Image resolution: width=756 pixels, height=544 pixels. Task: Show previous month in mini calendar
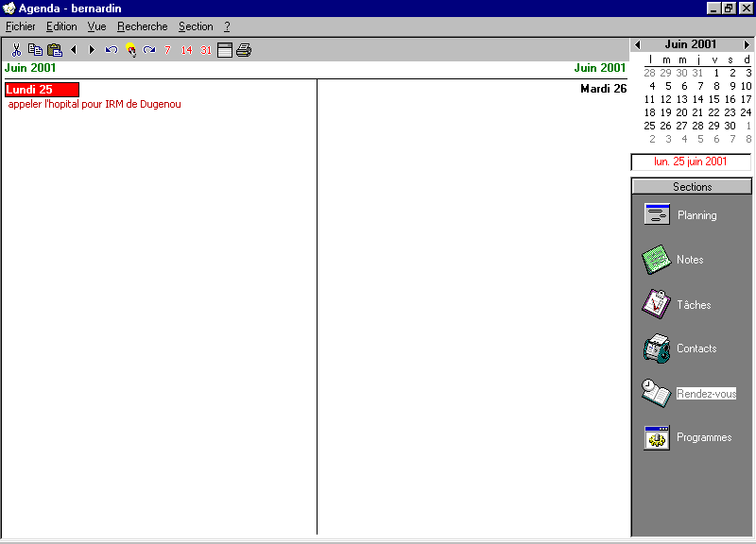click(x=638, y=44)
